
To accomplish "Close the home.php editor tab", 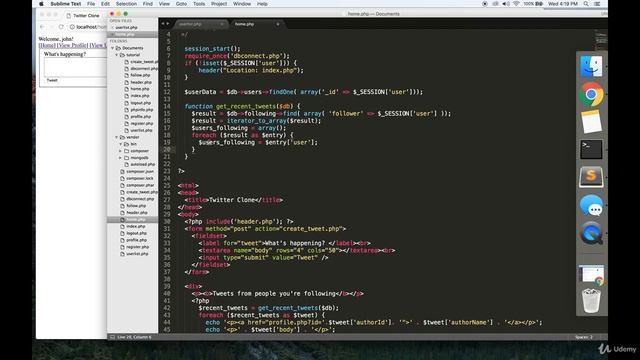I will coord(278,24).
